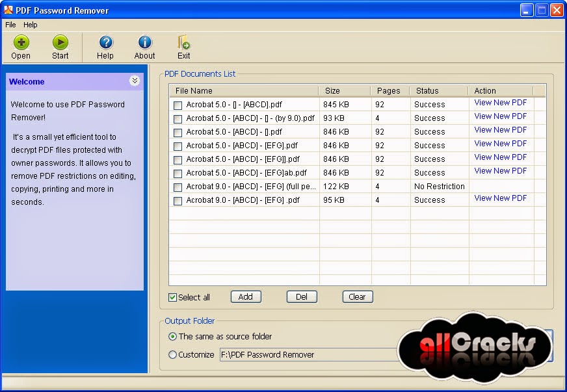Check the box for Acrobat 5.0 - [ABCD] - [] - (by 9.0).pdf

178,119
